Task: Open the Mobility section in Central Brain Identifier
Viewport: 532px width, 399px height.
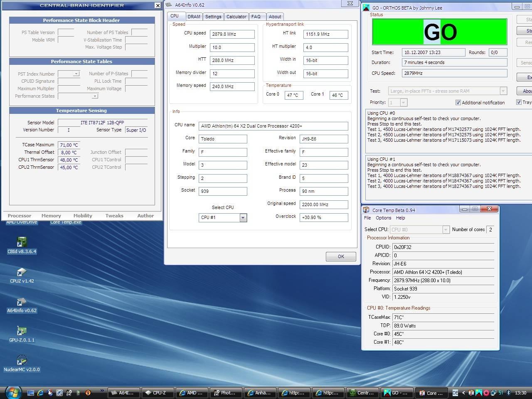Action: (83, 216)
